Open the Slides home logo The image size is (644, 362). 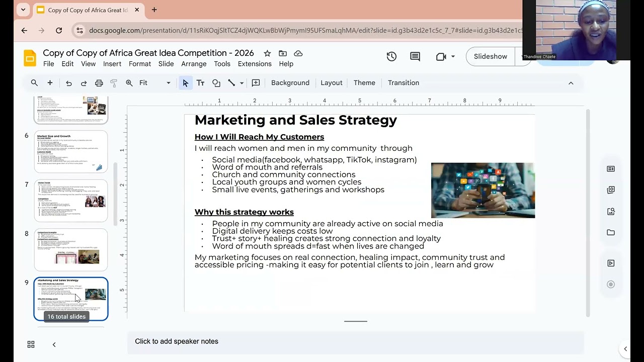[x=30, y=58]
